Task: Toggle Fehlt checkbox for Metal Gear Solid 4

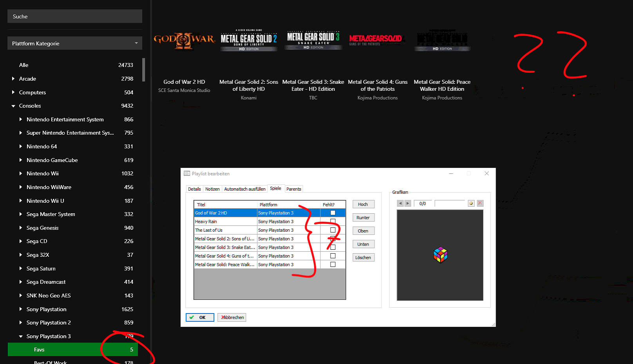Action: click(333, 256)
